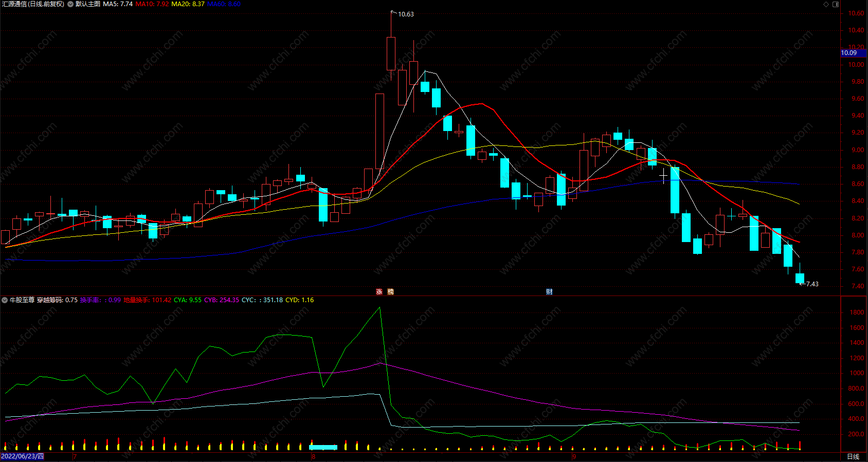Click the month 7 marker on time axis
Screen dimensions: 868x462
click(x=75, y=456)
